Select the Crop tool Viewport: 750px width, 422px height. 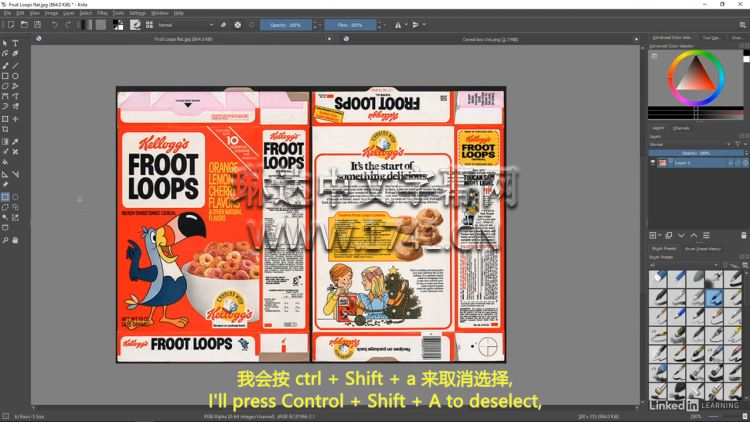click(5, 129)
